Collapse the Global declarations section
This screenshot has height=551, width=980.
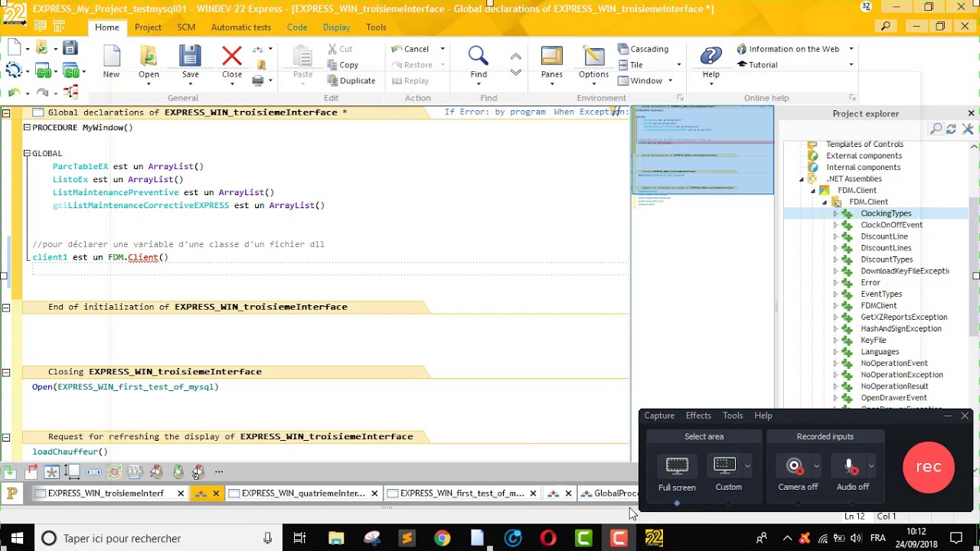tap(6, 112)
